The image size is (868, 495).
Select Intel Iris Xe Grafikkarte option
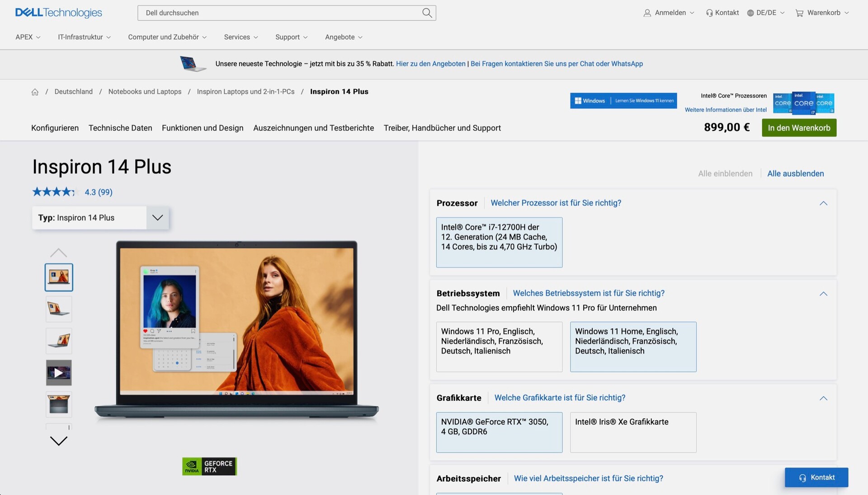633,432
